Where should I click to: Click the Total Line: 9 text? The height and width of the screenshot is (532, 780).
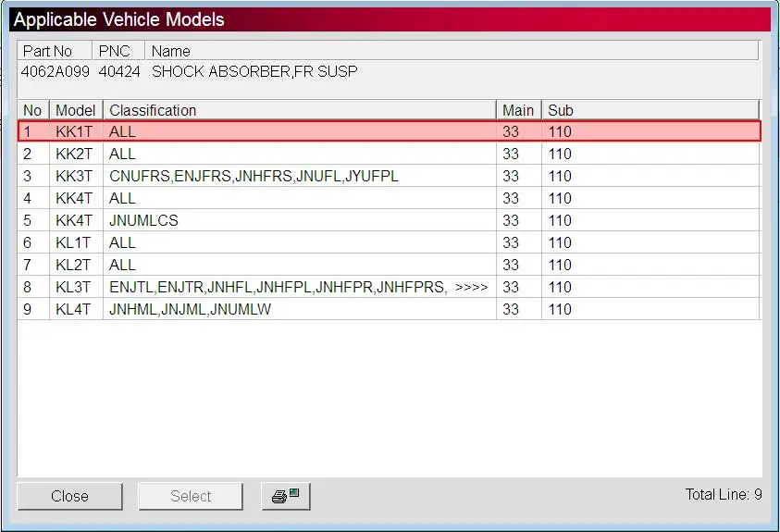724,494
